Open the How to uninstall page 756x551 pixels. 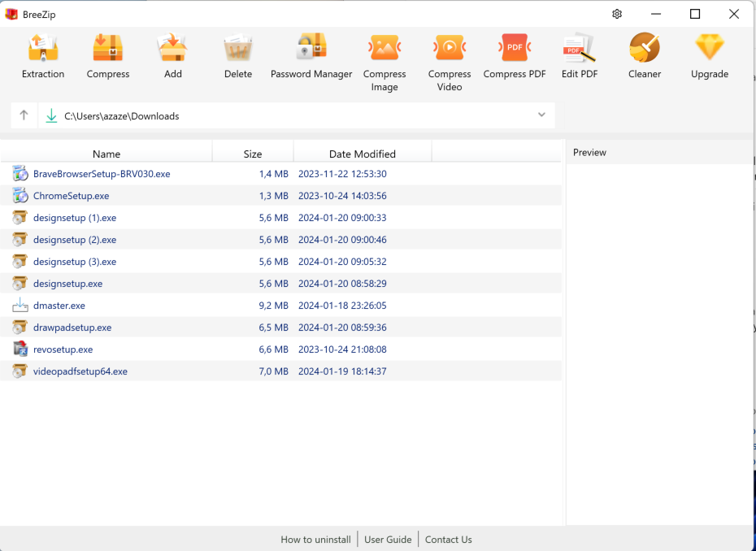pos(315,539)
